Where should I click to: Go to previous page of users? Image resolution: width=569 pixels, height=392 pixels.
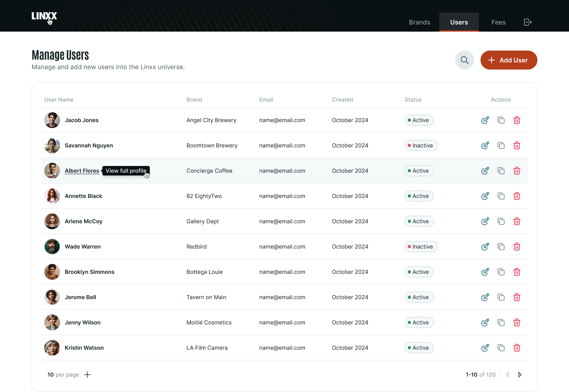pos(507,375)
